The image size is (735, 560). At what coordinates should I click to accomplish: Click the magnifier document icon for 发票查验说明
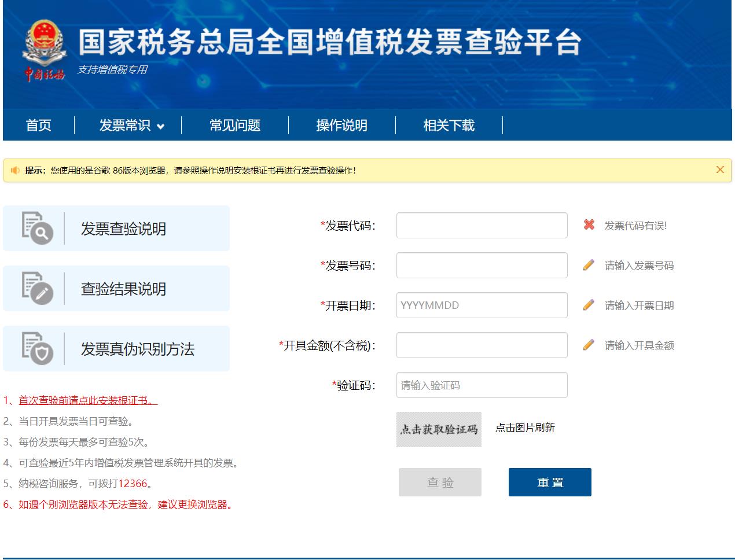tap(37, 228)
